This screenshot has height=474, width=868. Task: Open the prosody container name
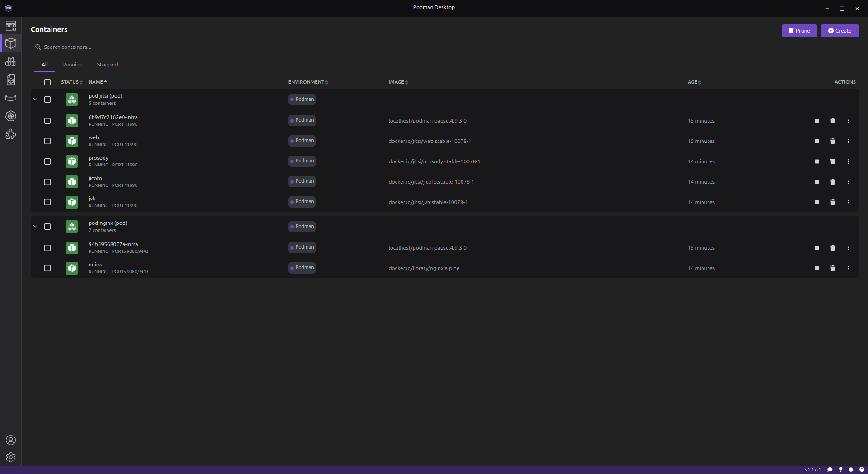99,158
